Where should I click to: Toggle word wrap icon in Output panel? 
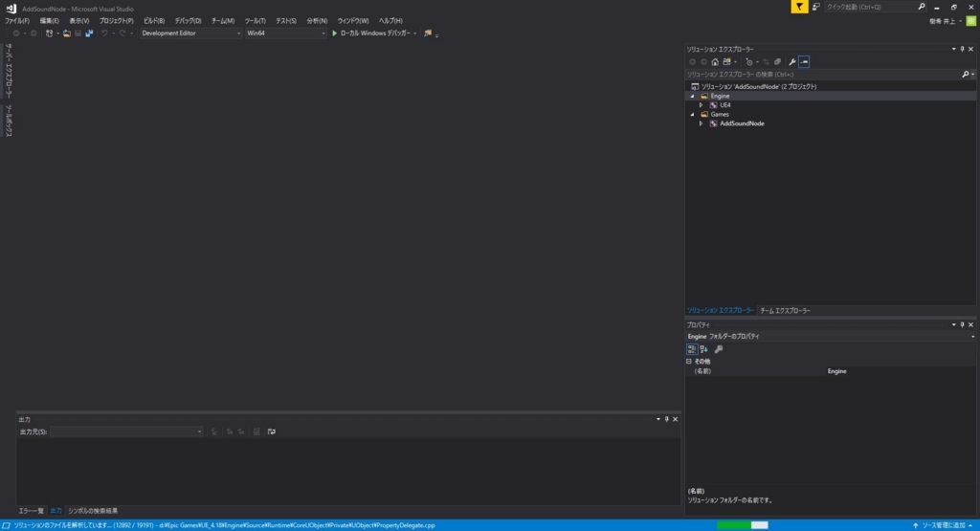[x=271, y=431]
